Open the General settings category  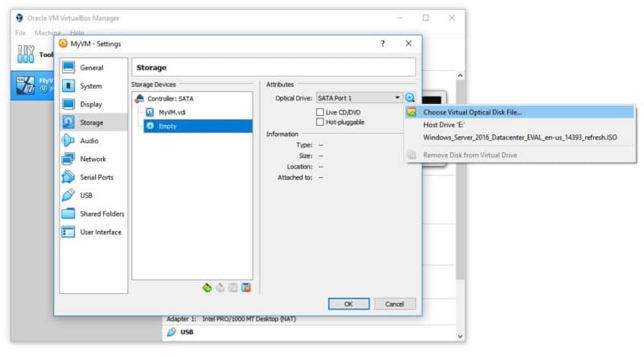click(91, 68)
